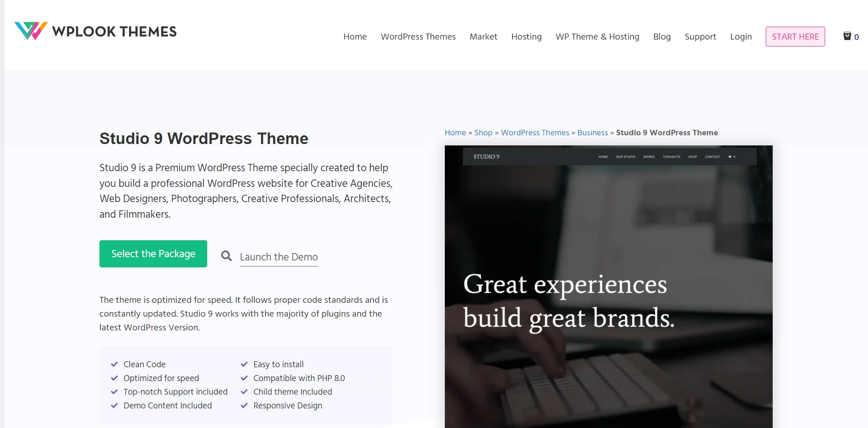
Task: Click the START HERE button
Action: point(795,36)
